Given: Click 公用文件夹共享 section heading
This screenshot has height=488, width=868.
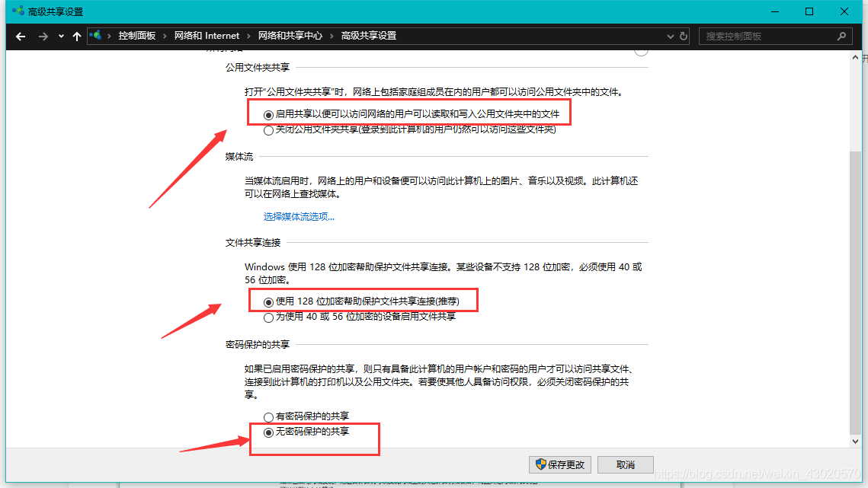Looking at the screenshot, I should tap(258, 68).
